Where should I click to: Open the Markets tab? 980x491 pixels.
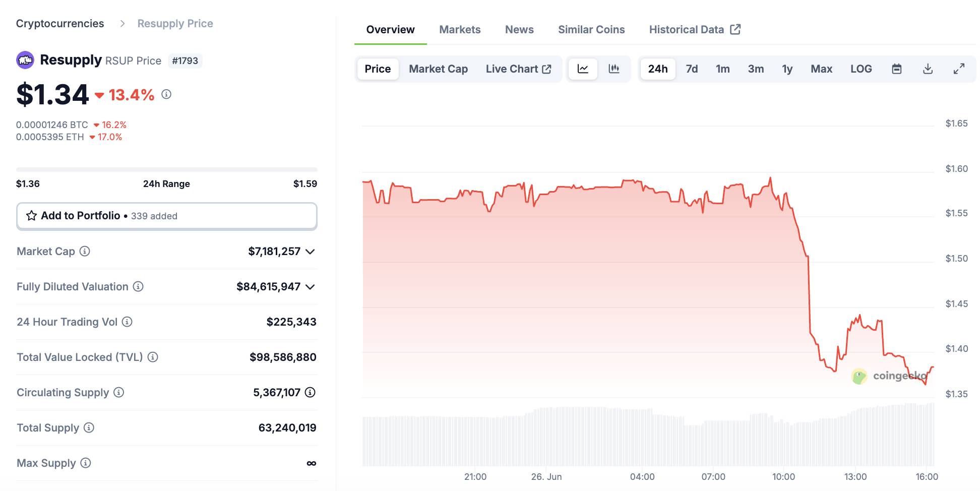tap(460, 30)
